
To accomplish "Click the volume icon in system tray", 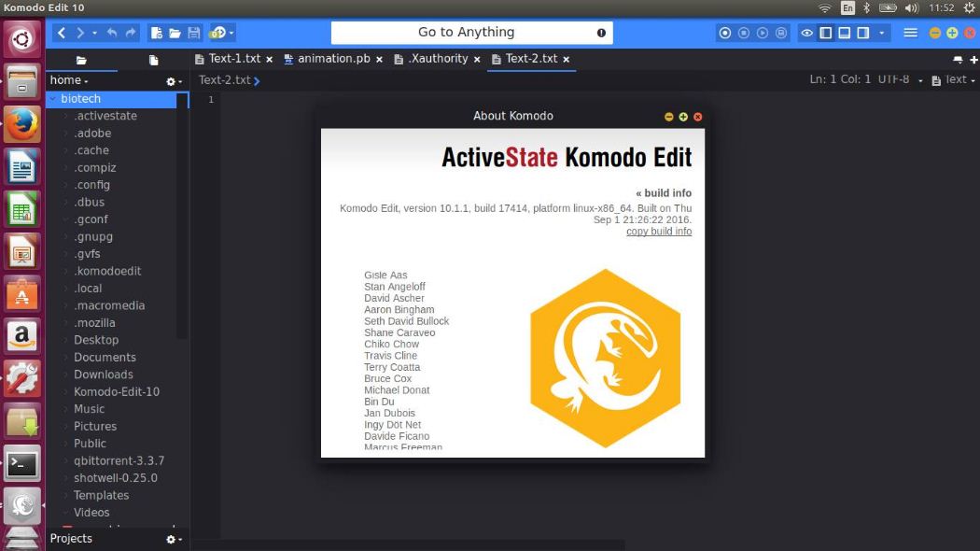I will (912, 7).
